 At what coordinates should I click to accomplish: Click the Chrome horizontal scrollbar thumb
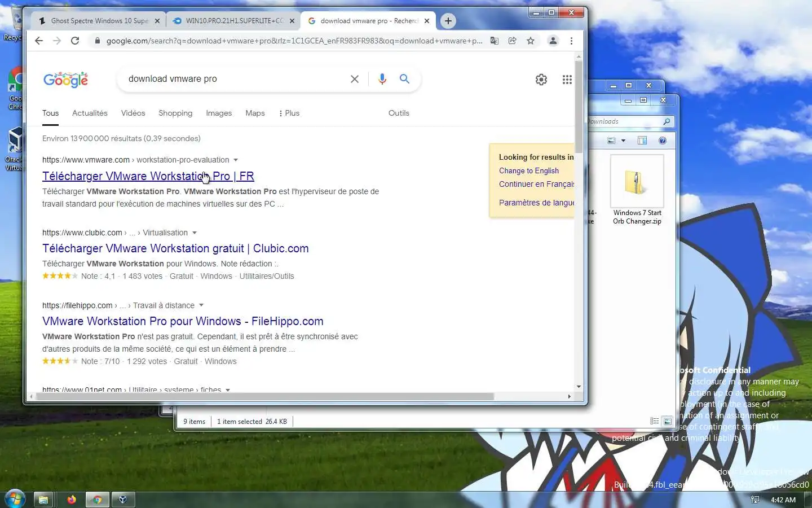pyautogui.click(x=265, y=396)
